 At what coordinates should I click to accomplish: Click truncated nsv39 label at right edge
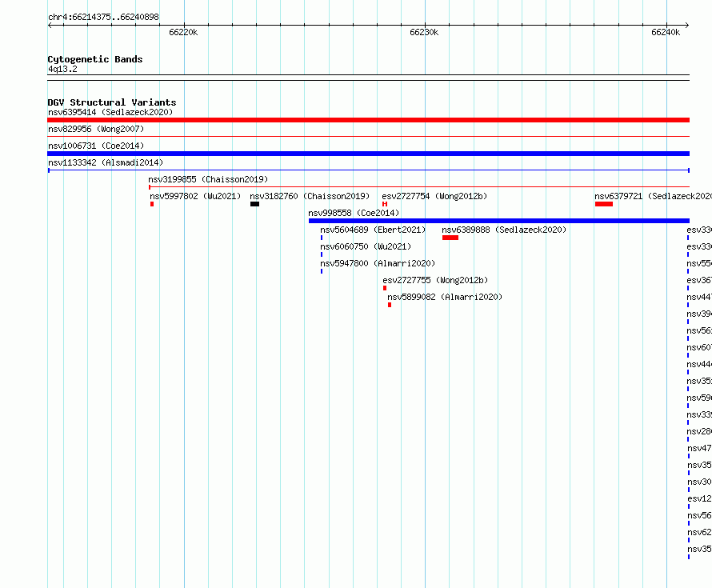click(699, 314)
